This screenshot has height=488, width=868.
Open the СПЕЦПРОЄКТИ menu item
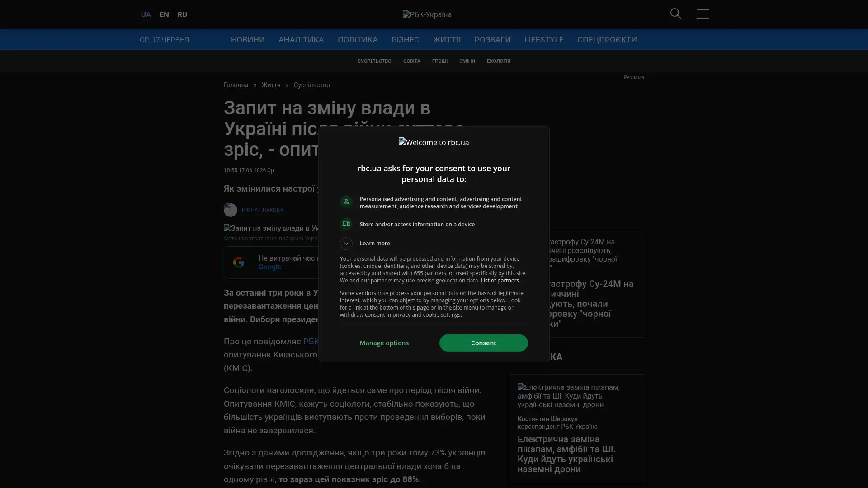click(607, 40)
